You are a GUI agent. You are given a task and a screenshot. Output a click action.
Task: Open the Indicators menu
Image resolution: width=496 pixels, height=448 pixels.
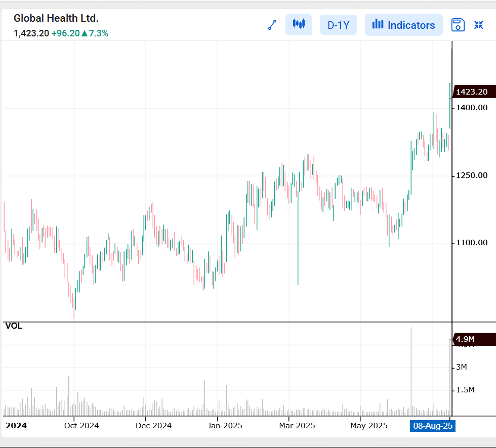click(x=404, y=25)
